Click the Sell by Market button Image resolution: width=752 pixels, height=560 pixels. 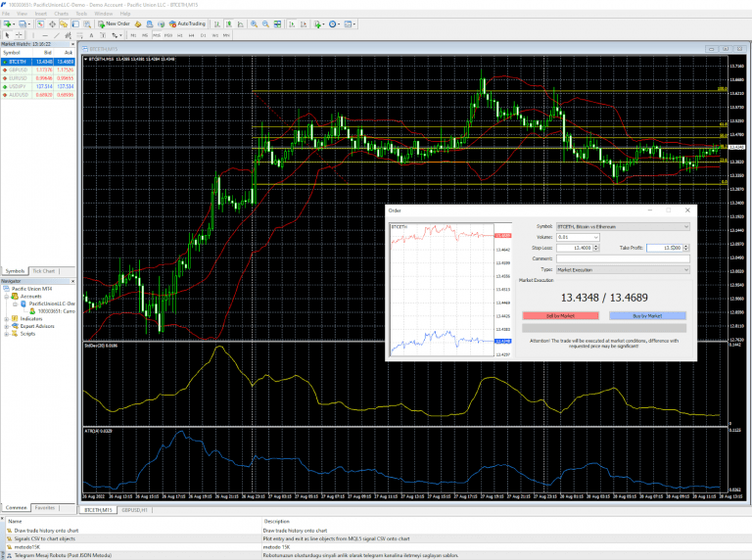click(560, 316)
